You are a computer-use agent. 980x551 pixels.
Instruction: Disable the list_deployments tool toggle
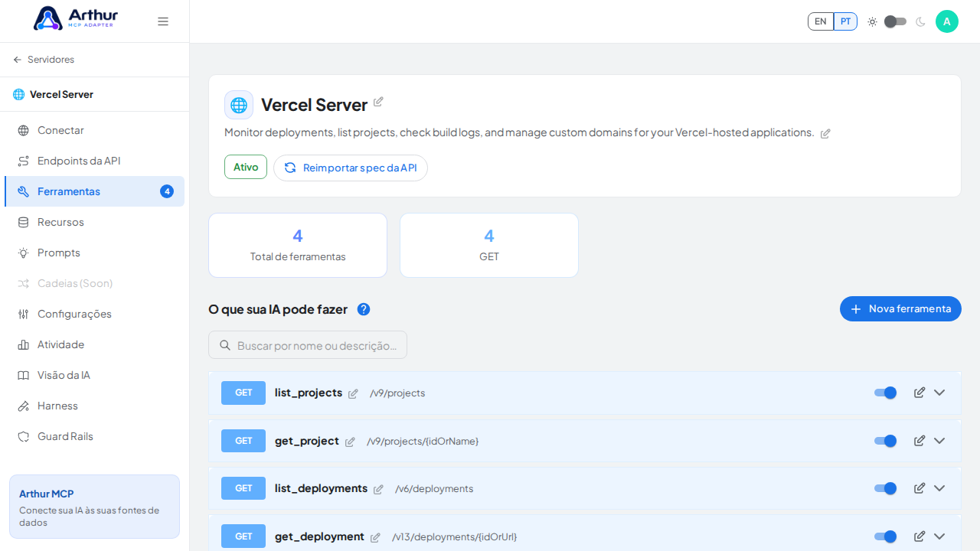pos(886,488)
